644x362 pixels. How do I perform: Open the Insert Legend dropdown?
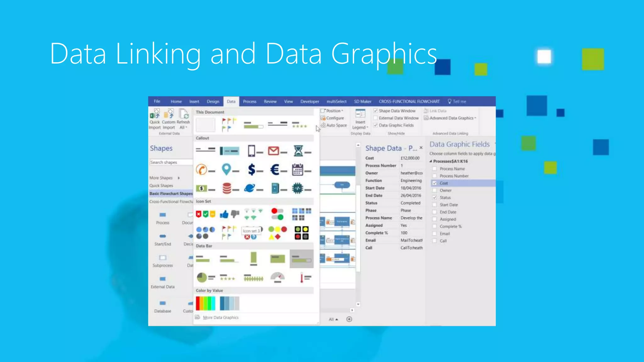(360, 119)
